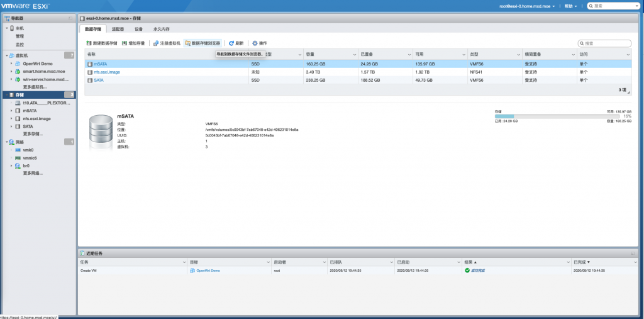Click the datastore table search field

click(604, 43)
